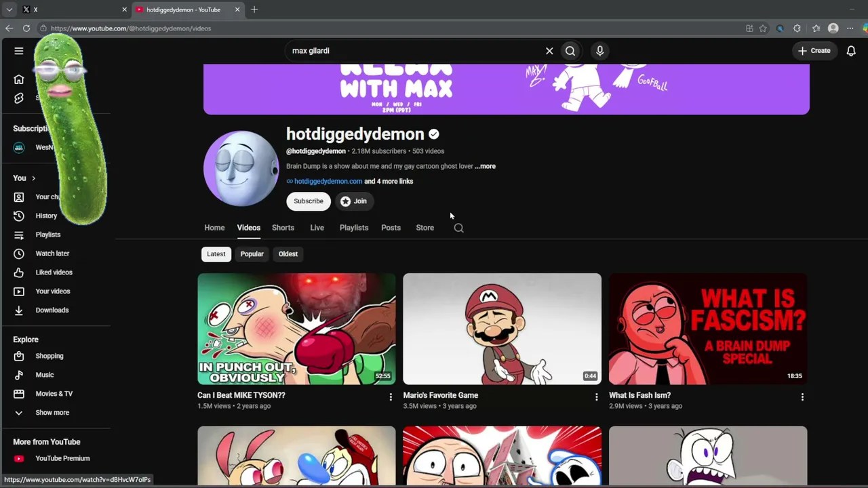Open video title Can I Beat MIKE TYSON??
The image size is (868, 488).
pyautogui.click(x=241, y=395)
